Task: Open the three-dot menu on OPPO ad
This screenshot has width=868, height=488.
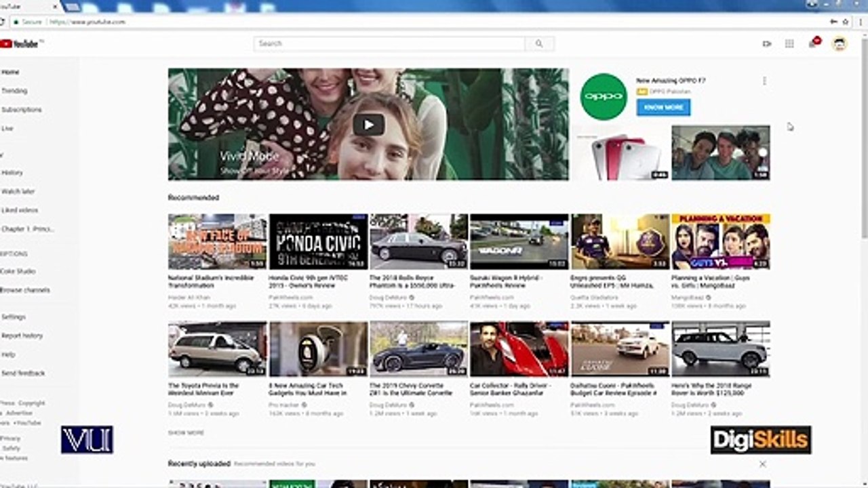Action: pyautogui.click(x=764, y=81)
